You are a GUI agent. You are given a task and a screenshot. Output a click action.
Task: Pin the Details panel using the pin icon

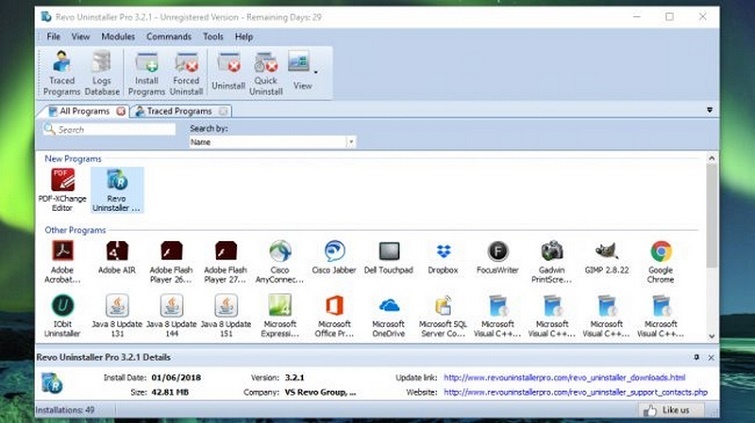696,356
